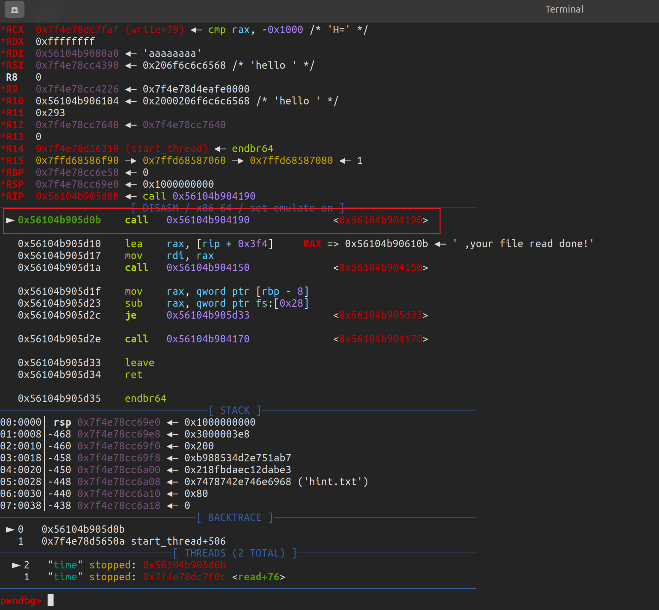The height and width of the screenshot is (610, 659).
Task: Select the R9 value 0x7f4e78d4eafe0000
Action: coord(196,89)
